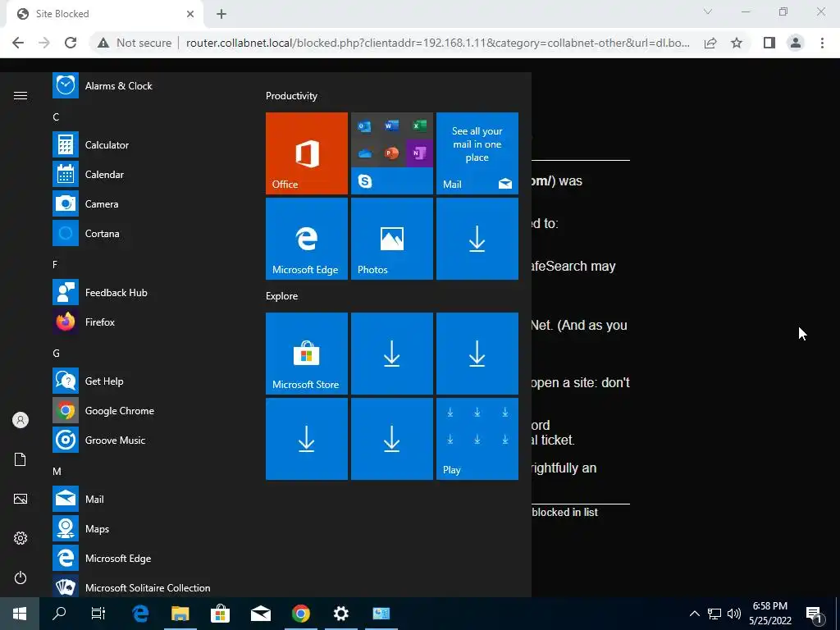Launch Calculator from the app list
Image resolution: width=840 pixels, height=630 pixels.
pyautogui.click(x=144, y=144)
